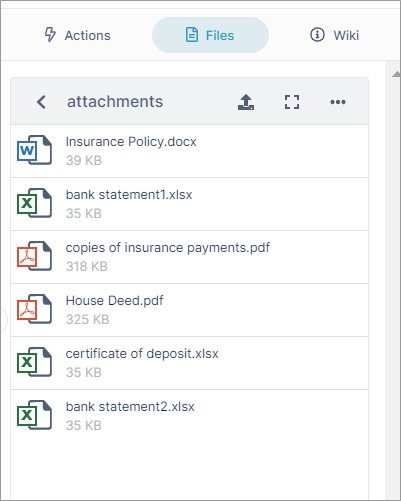This screenshot has width=401, height=501.
Task: Open the Wiki tab
Action: click(x=335, y=35)
